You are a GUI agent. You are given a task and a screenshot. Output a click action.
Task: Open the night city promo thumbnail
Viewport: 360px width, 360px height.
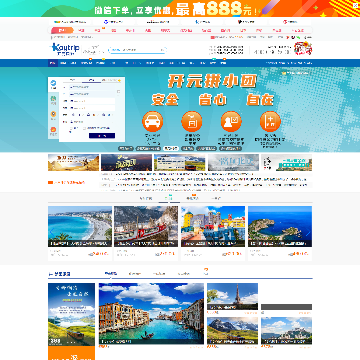pyautogui.click(x=126, y=162)
